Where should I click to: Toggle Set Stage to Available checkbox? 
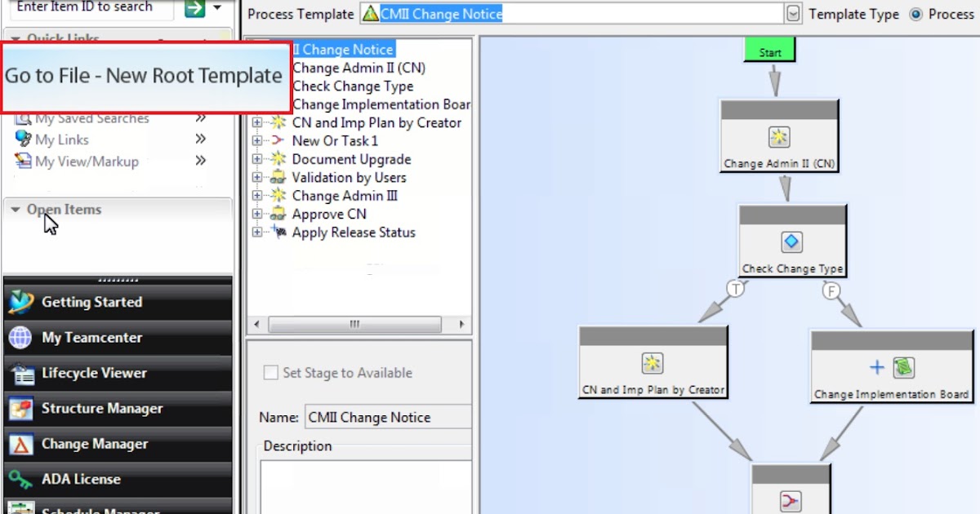click(x=270, y=373)
